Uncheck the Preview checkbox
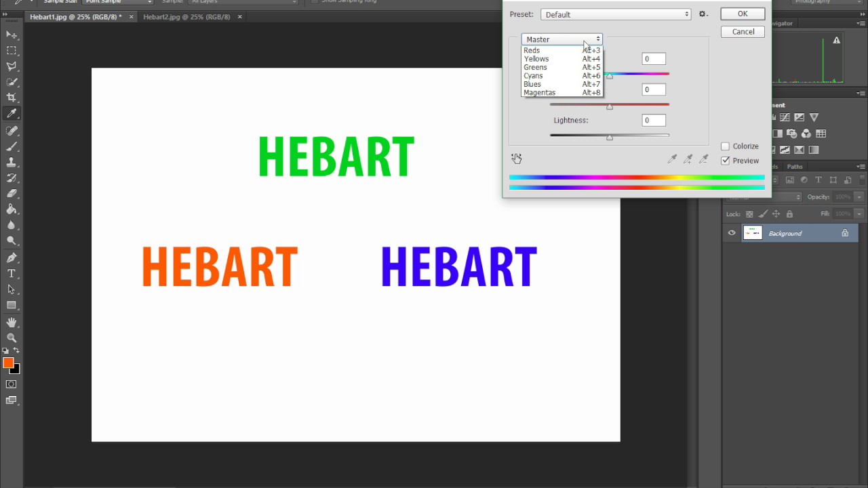The image size is (868, 488). point(725,161)
